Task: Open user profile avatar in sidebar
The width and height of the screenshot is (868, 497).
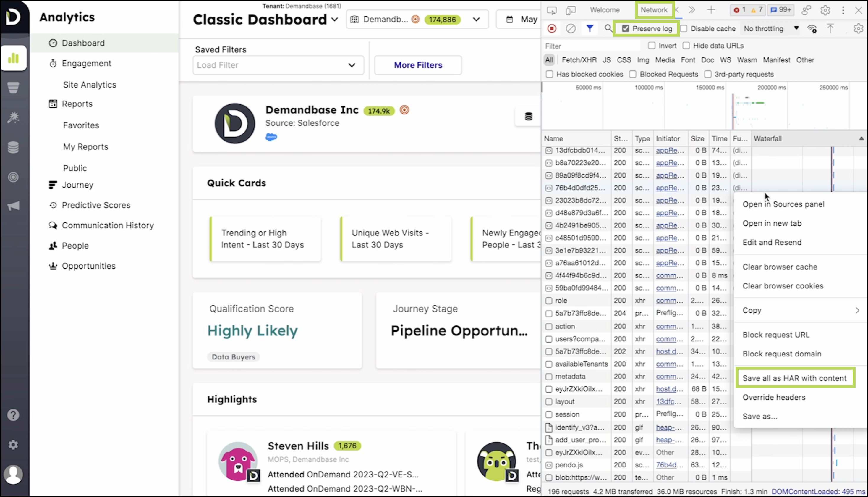Action: point(13,475)
